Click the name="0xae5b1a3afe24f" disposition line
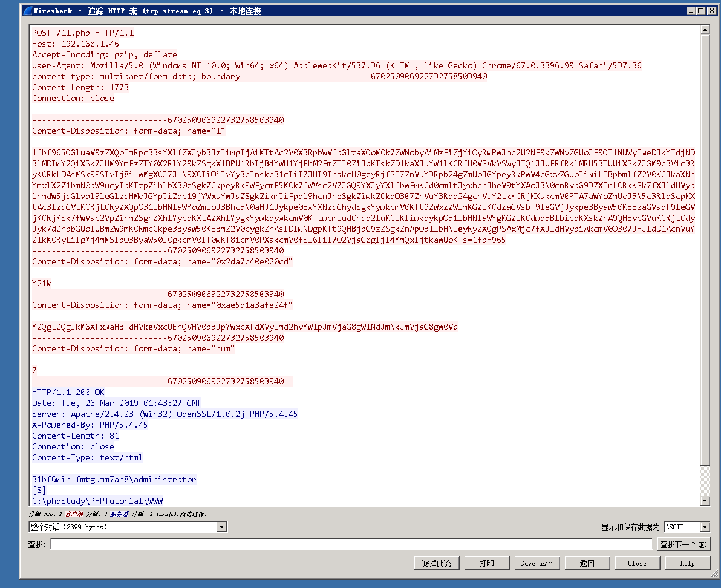 pyautogui.click(x=162, y=305)
